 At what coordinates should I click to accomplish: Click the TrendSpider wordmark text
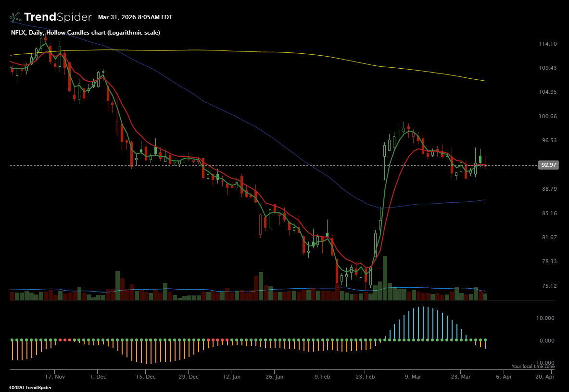point(58,17)
